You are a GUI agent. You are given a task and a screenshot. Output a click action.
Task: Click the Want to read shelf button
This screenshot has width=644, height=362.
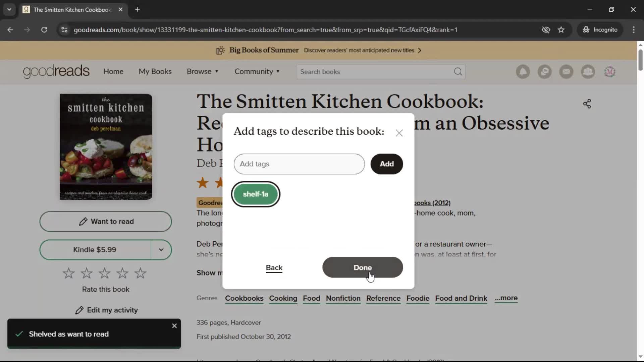[x=106, y=222]
